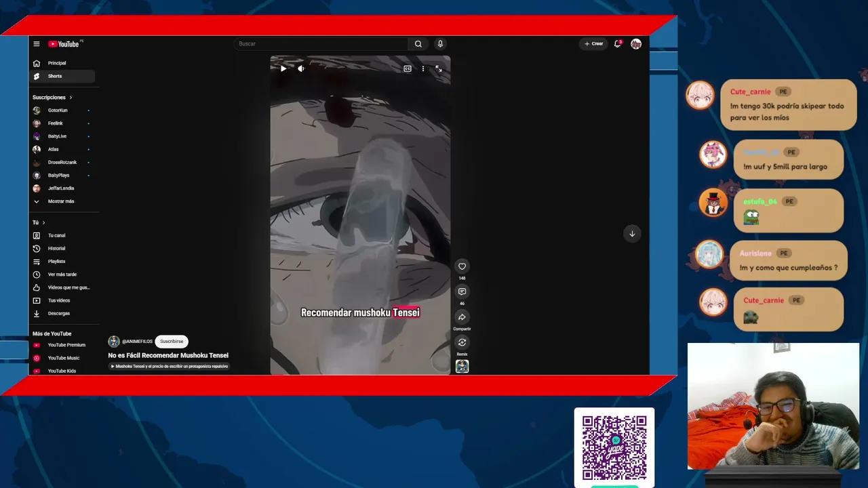Viewport: 868px width, 488px height.
Task: Click the ANIMEFILOS channel avatar
Action: click(114, 342)
